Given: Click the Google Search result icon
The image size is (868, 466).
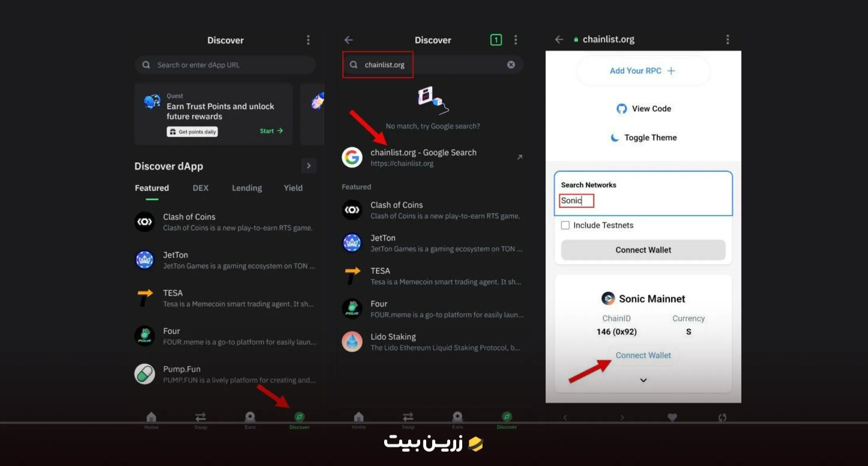Looking at the screenshot, I should [x=352, y=156].
